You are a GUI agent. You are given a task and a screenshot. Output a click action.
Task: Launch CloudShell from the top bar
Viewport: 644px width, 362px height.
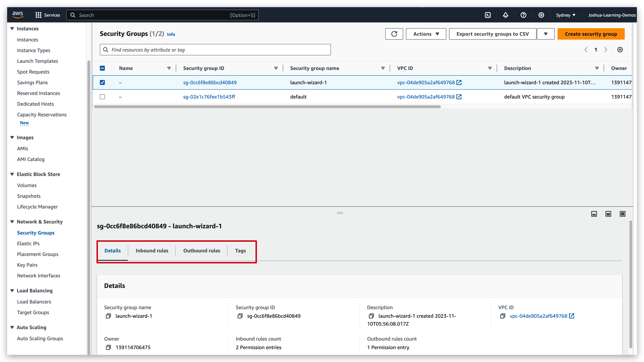488,15
